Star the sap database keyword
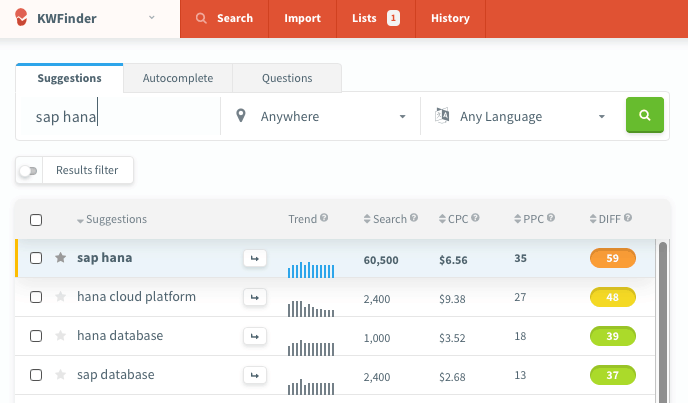Viewport: 688px width, 403px height. (61, 374)
